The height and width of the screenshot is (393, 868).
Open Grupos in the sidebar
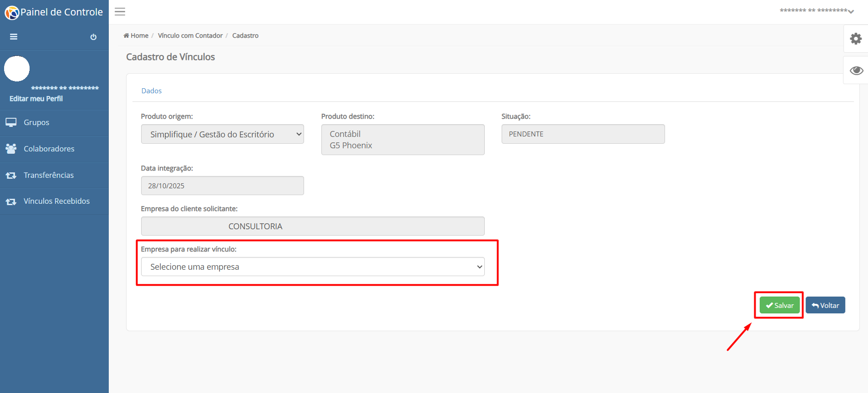pyautogui.click(x=54, y=122)
